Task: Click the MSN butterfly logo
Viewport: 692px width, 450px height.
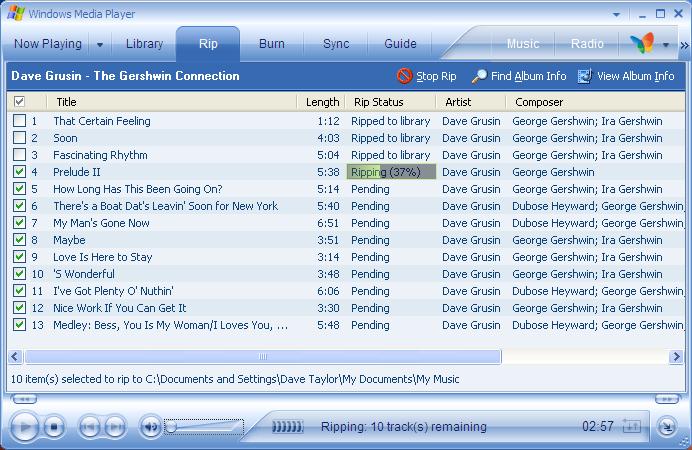Action: 642,43
